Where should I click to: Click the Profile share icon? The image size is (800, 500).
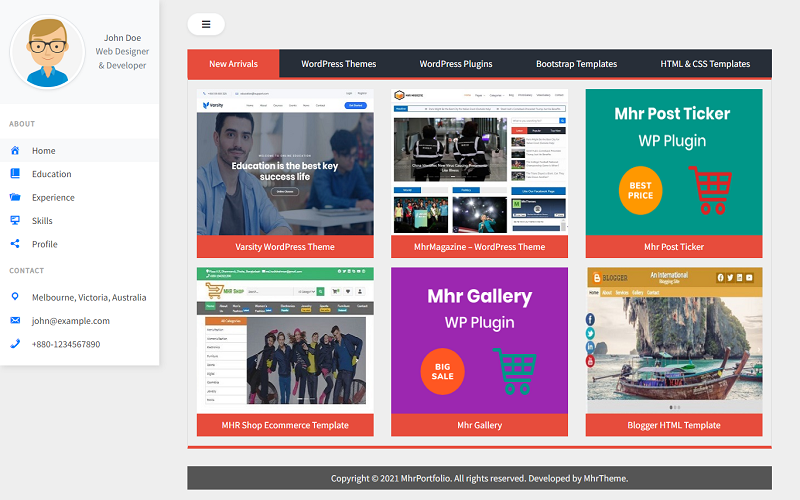(15, 244)
